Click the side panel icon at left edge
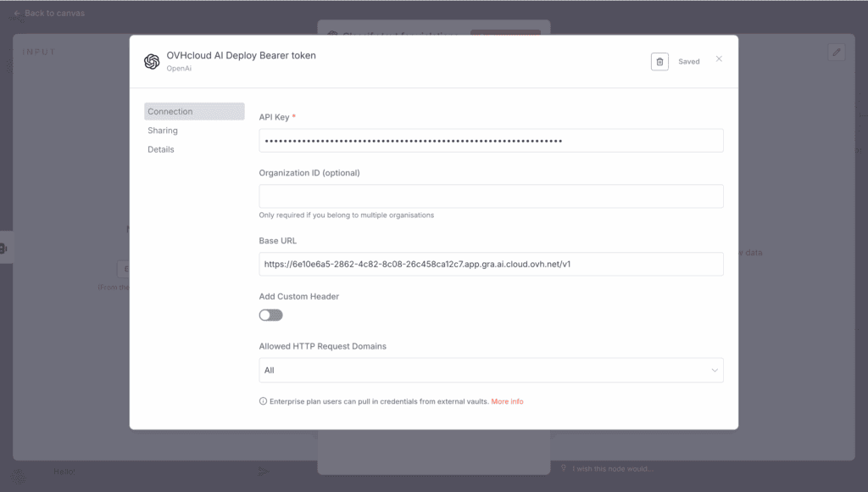The image size is (868, 492). 4,248
